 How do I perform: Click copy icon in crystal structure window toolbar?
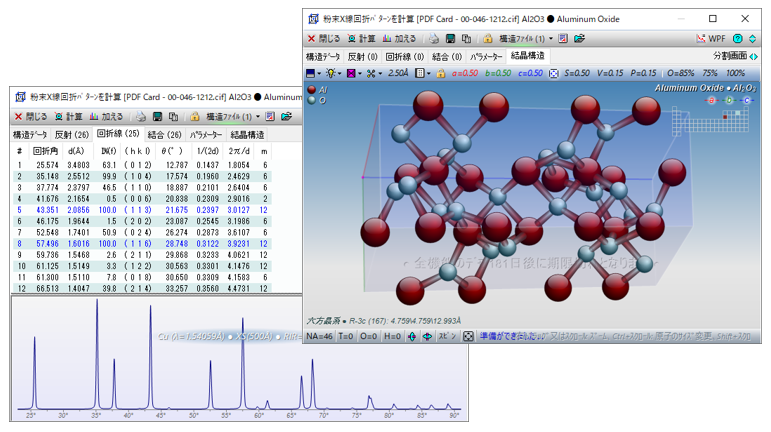(466, 38)
